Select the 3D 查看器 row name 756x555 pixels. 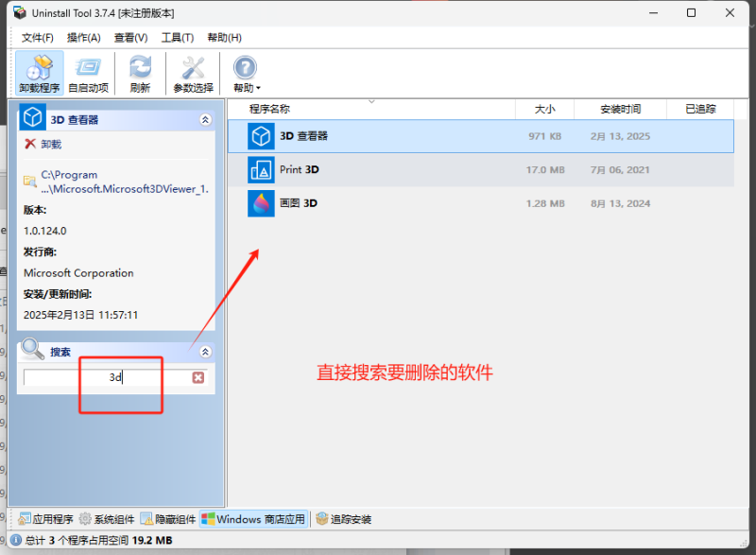tap(303, 136)
